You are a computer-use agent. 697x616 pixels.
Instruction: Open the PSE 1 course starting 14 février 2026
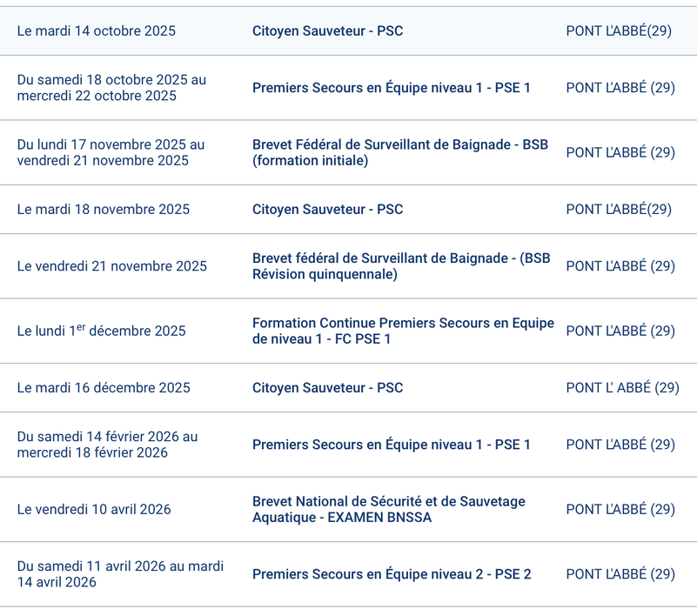391,445
